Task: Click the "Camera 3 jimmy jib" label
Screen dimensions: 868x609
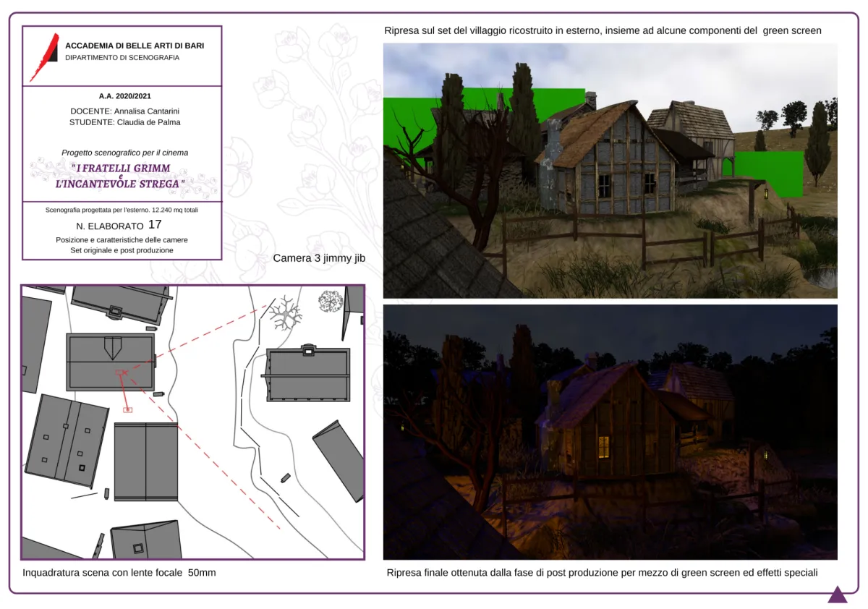Action: 318,258
